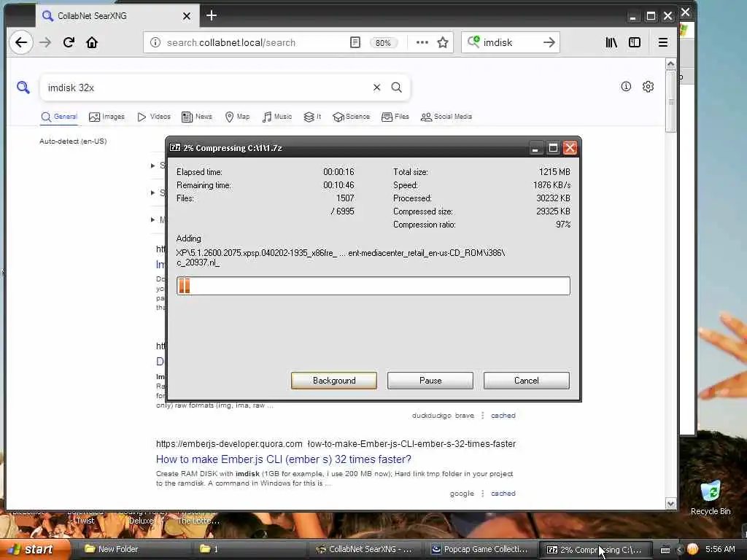The image size is (747, 560).
Task: Select the Music search category
Action: click(x=276, y=117)
